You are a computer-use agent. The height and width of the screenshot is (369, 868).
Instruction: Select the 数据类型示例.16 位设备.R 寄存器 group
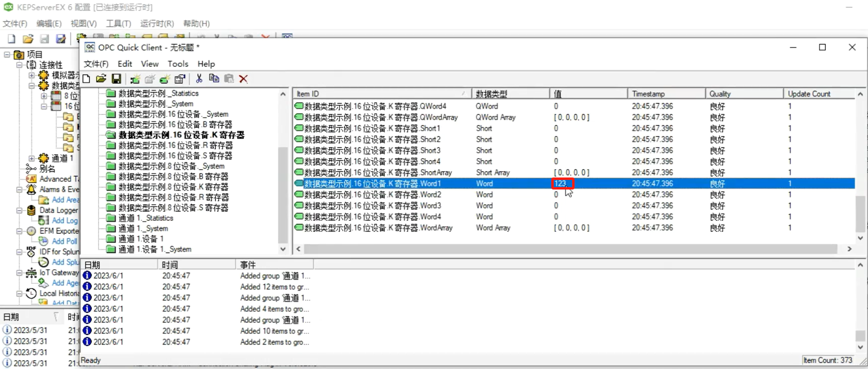click(175, 145)
